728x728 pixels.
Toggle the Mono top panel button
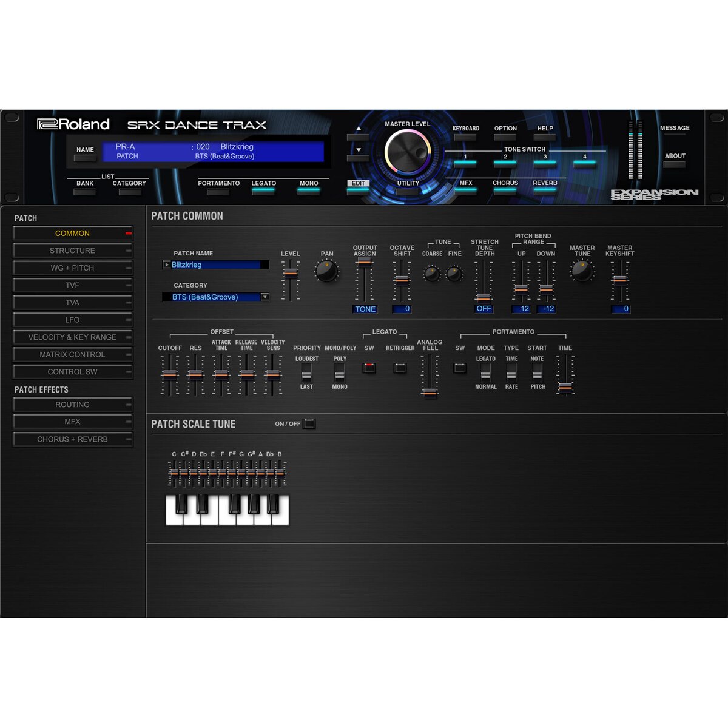click(x=308, y=190)
